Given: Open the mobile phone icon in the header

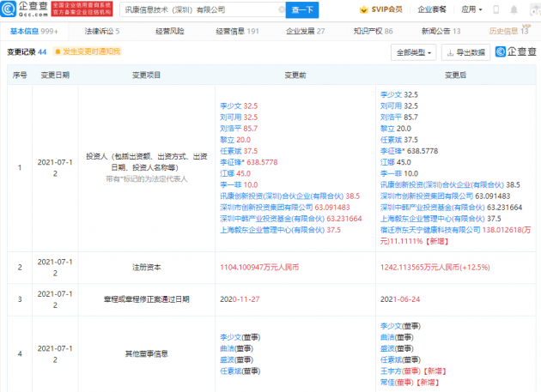Looking at the screenshot, I should coord(496,9).
